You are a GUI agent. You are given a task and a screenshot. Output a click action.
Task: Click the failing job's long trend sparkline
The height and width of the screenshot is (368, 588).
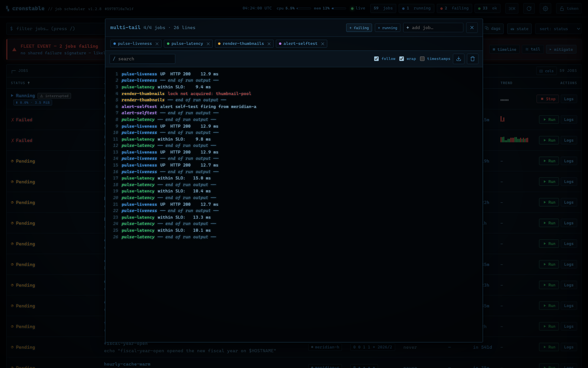click(514, 140)
